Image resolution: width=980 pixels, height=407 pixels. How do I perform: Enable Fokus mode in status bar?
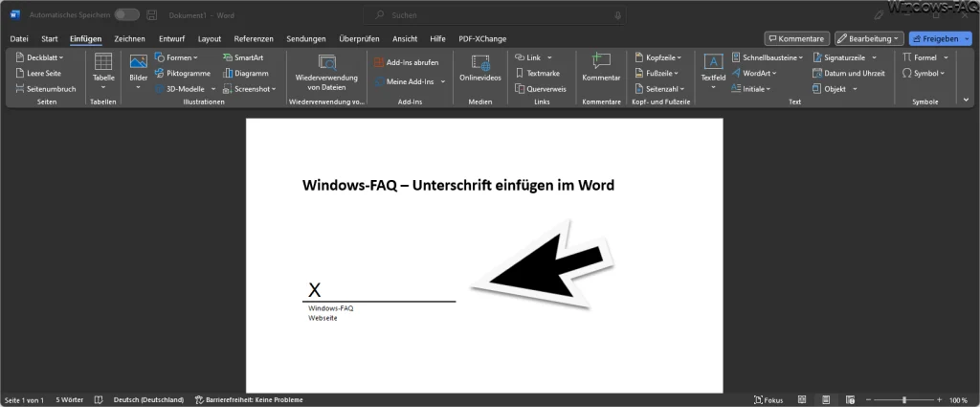(768, 399)
